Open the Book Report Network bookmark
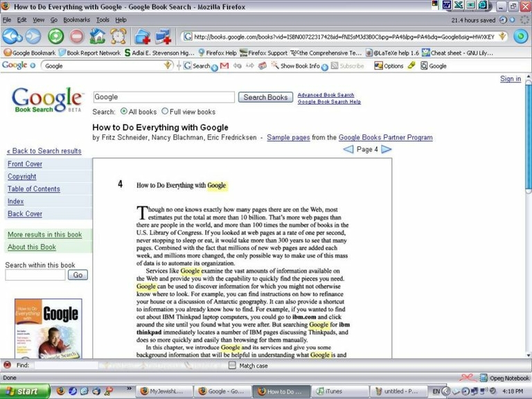 tap(89, 53)
